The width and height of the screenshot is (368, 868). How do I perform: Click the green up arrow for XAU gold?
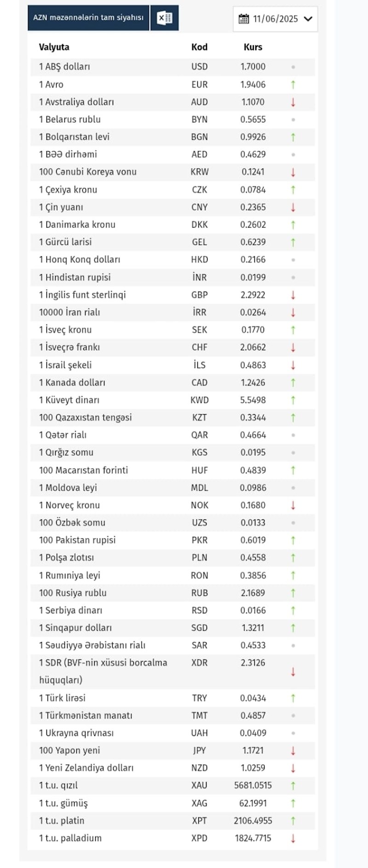coord(293,786)
